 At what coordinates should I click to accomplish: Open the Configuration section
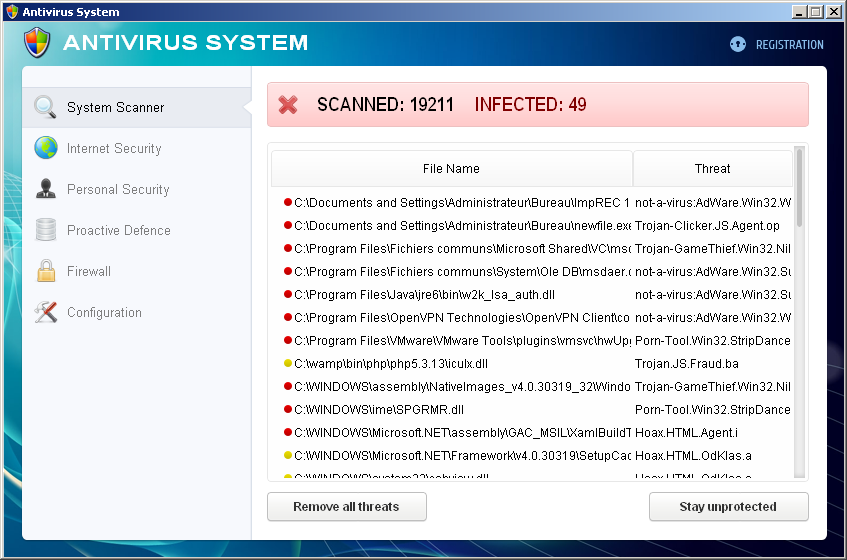click(x=104, y=312)
